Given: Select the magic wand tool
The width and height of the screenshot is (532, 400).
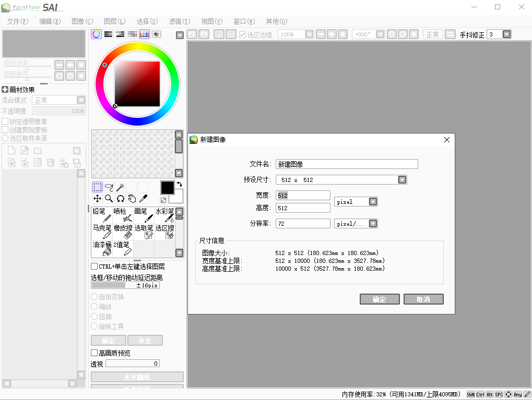Looking at the screenshot, I should (120, 187).
